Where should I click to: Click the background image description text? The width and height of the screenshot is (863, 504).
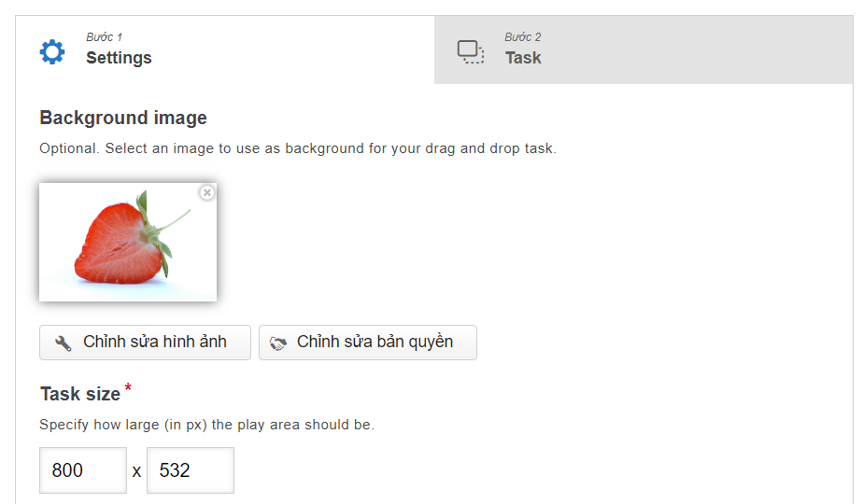pyautogui.click(x=297, y=148)
